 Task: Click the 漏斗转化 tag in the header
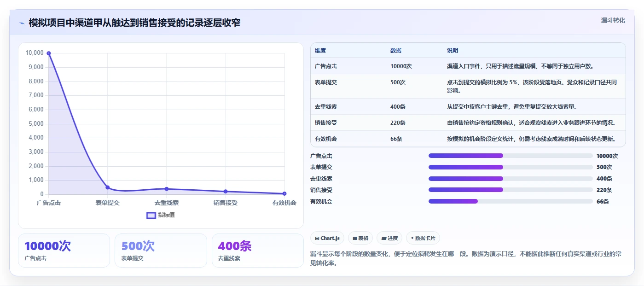pos(613,20)
